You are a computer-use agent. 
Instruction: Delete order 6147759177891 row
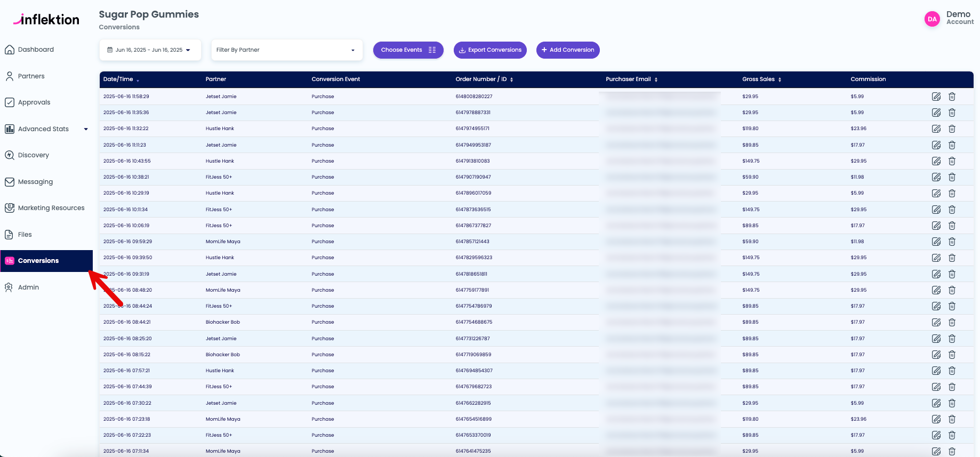click(x=952, y=290)
